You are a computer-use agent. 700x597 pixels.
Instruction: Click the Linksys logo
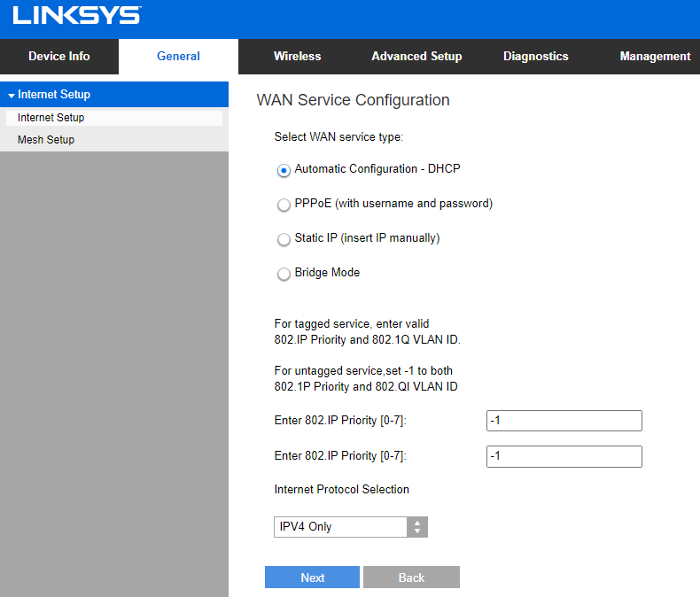click(x=77, y=15)
